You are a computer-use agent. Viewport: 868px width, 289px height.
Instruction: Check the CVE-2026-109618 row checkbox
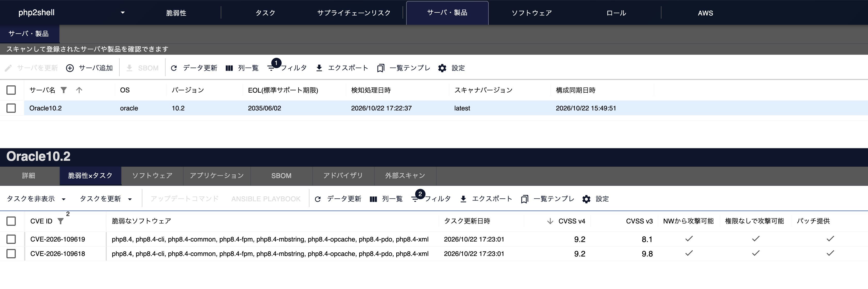coord(11,254)
